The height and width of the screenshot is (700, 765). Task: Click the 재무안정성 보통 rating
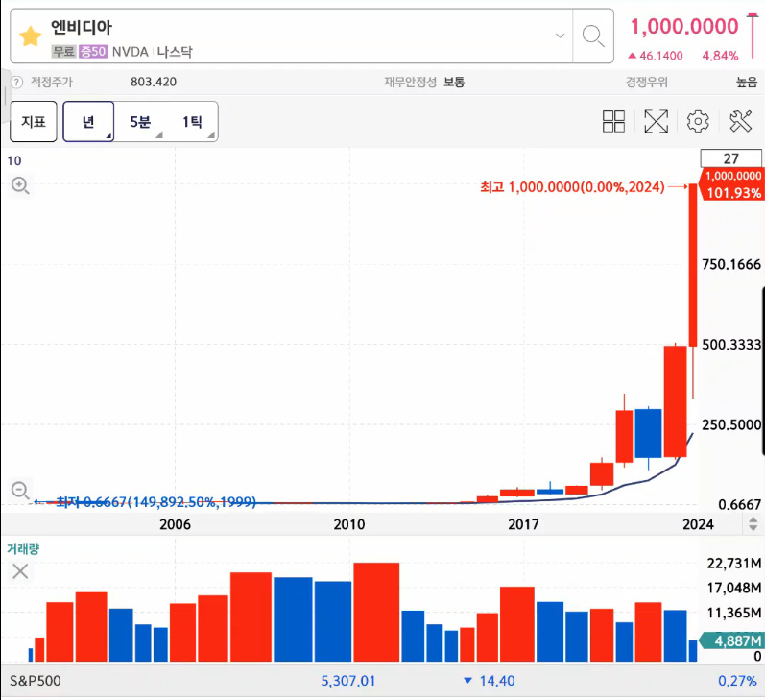click(424, 82)
